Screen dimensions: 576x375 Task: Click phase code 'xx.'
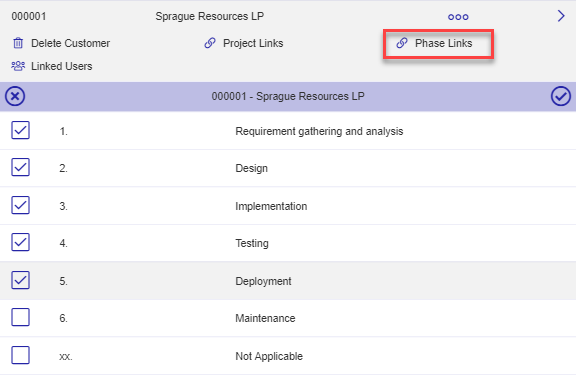(66, 357)
